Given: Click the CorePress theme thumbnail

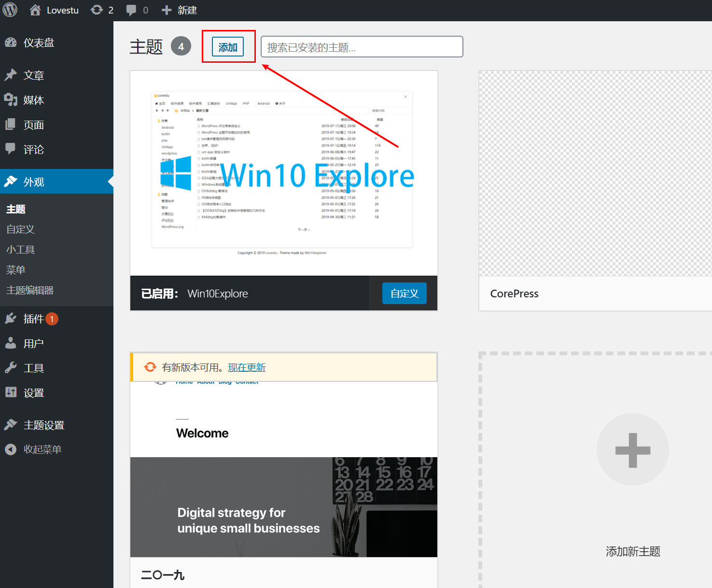Looking at the screenshot, I should pyautogui.click(x=595, y=173).
